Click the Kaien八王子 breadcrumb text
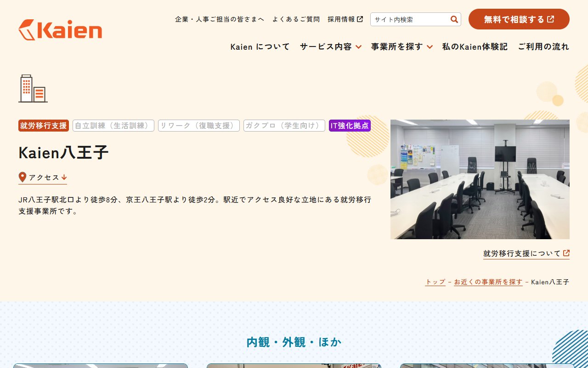The width and height of the screenshot is (588, 368). 550,282
